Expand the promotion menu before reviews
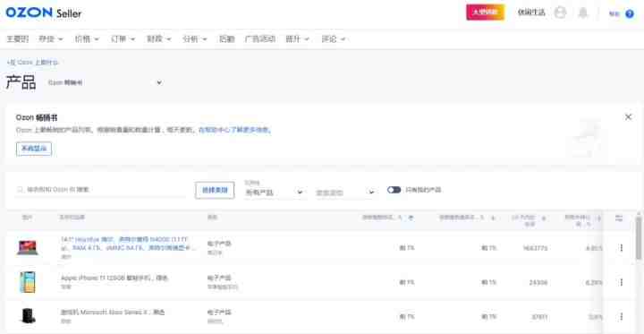Viewport: 644px width, 334px height. click(x=298, y=39)
